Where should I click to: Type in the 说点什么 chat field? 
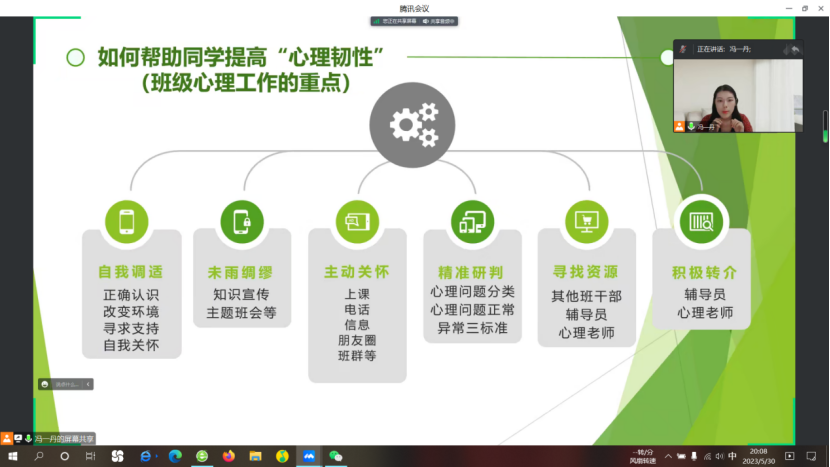pyautogui.click(x=67, y=384)
